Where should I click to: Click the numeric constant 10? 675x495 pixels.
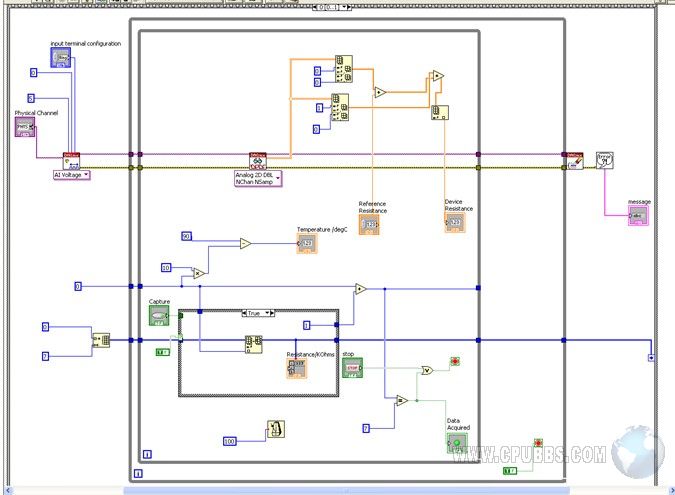[166, 268]
